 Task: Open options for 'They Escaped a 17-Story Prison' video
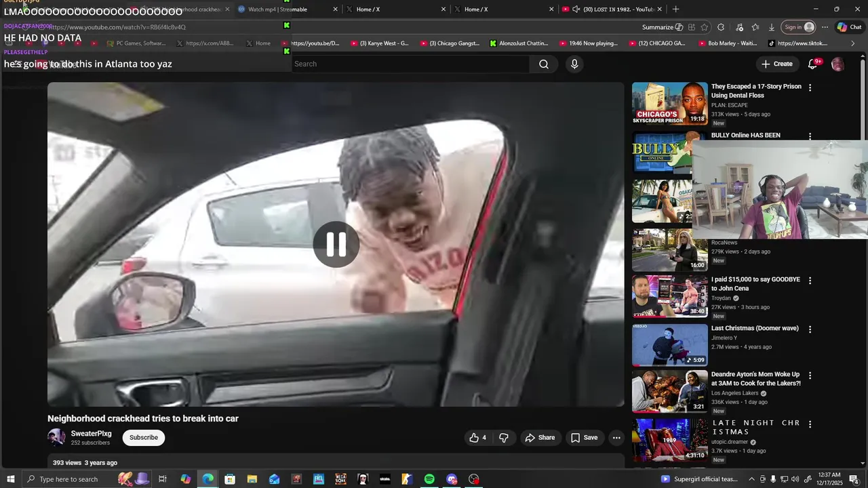point(810,87)
